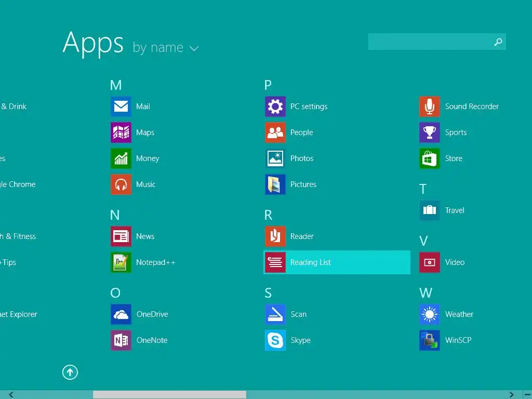Screen dimensions: 532x399
Task: Click the 'Travel' label text
Action: (454, 210)
